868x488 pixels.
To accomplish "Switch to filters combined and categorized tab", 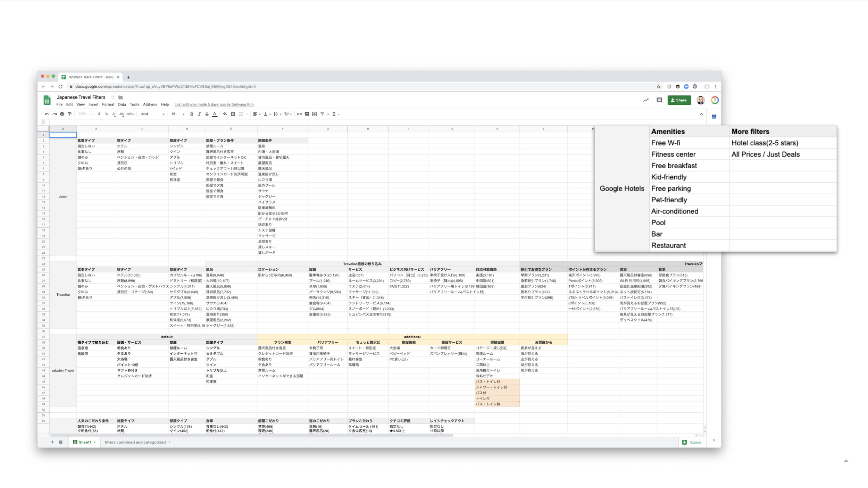I will tap(135, 442).
